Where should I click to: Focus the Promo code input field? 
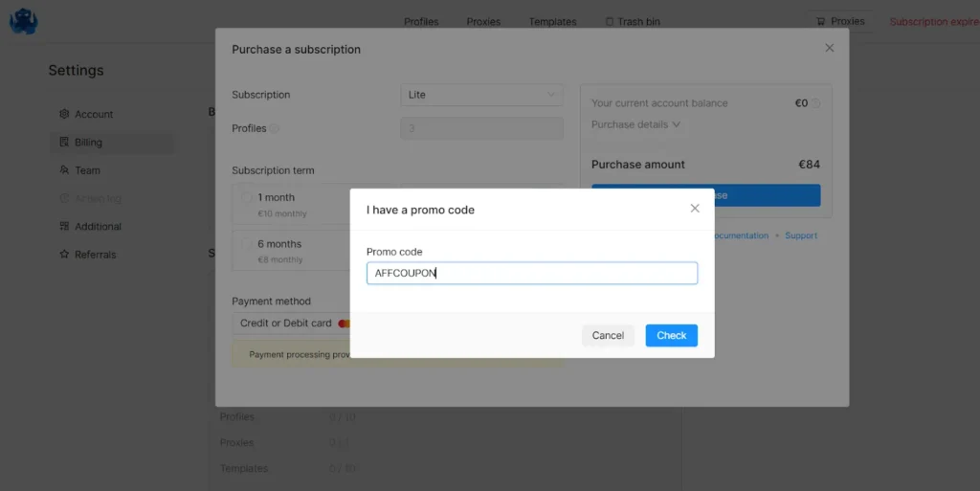532,273
